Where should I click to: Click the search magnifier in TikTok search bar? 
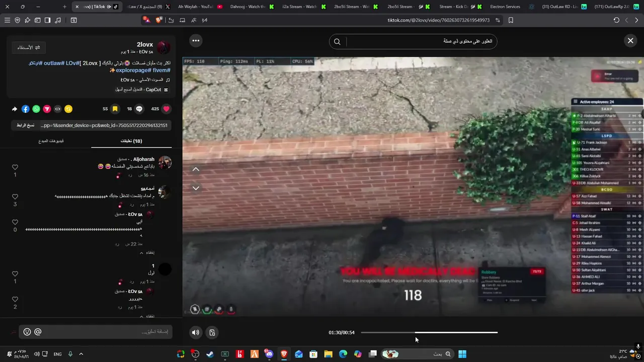[337, 41]
